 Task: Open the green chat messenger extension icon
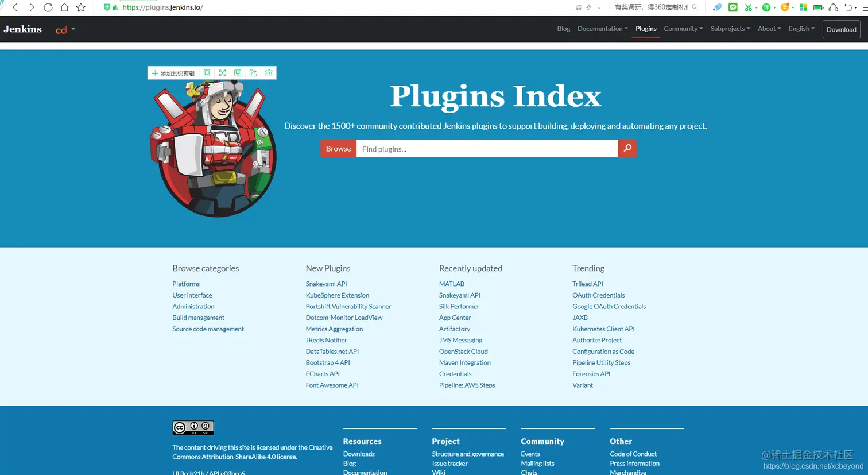tap(733, 7)
